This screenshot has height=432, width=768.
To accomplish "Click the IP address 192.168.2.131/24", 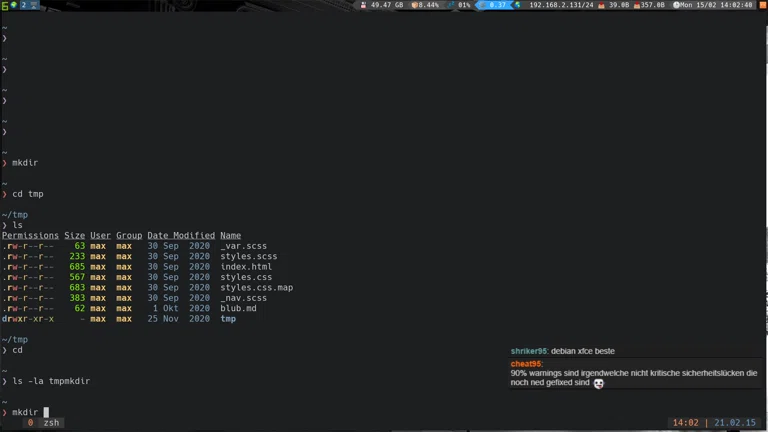I will tap(561, 5).
